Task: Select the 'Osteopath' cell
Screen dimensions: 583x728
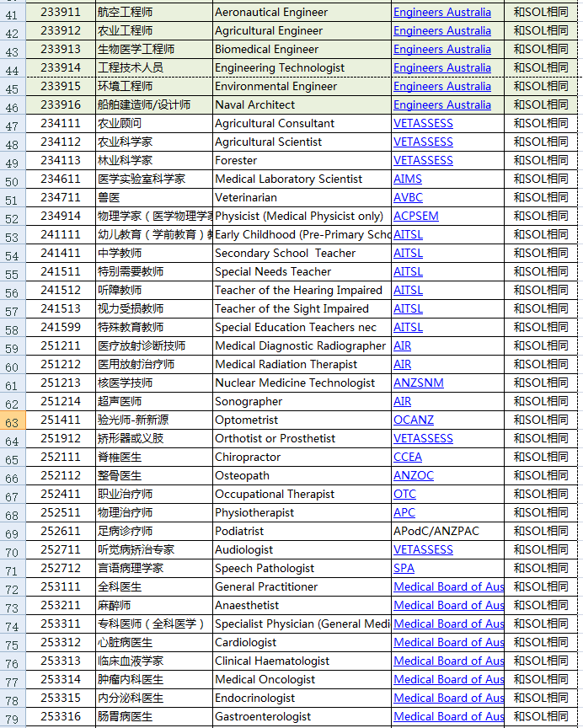Action: 302,476
